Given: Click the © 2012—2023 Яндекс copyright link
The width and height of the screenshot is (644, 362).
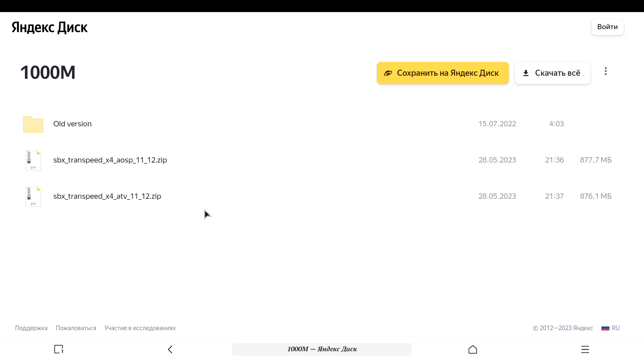Looking at the screenshot, I should 563,328.
